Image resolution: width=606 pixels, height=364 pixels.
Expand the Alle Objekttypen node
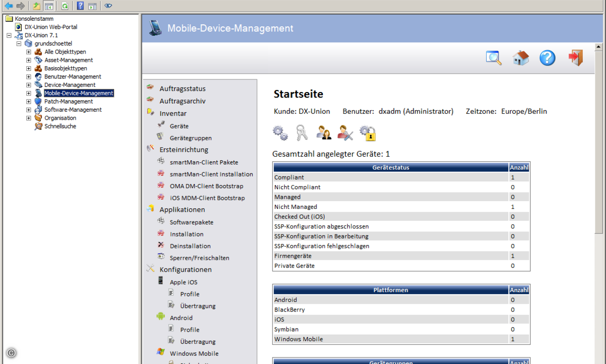(29, 52)
